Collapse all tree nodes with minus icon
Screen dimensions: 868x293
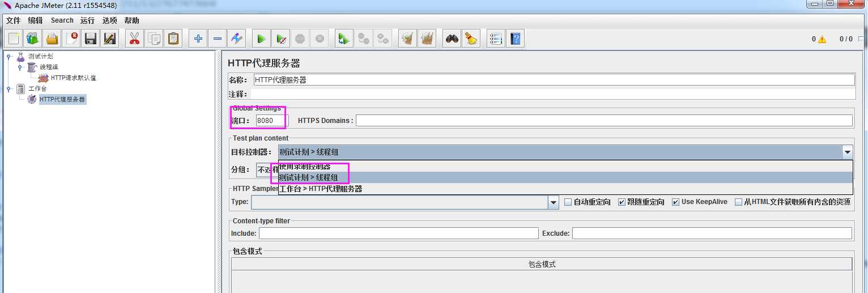coord(218,39)
